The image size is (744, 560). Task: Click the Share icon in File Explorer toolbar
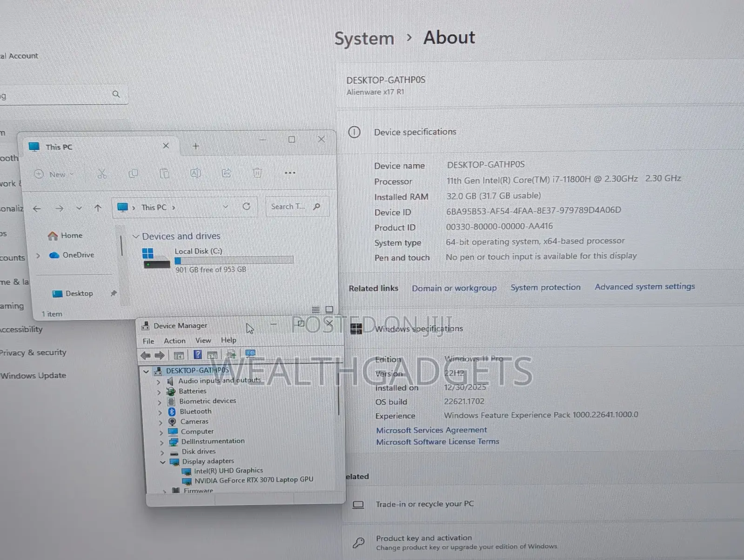(227, 173)
